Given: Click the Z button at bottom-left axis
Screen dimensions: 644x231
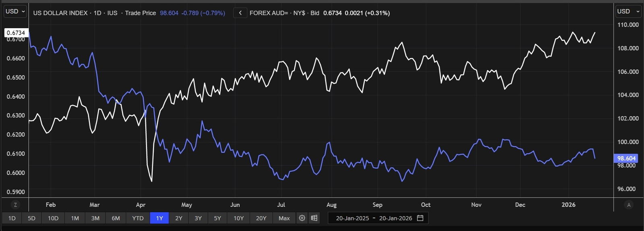Looking at the screenshot, I should pyautogui.click(x=15, y=205).
